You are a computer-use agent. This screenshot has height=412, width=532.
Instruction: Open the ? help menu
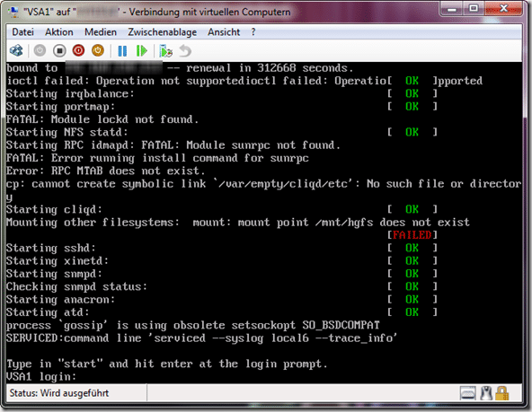tap(253, 32)
